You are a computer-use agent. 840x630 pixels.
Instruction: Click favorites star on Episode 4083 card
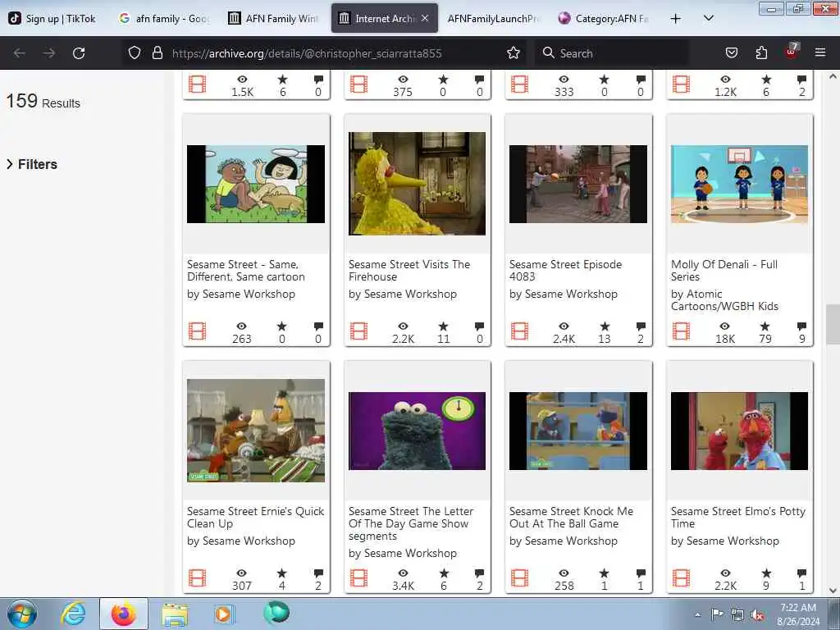(605, 326)
